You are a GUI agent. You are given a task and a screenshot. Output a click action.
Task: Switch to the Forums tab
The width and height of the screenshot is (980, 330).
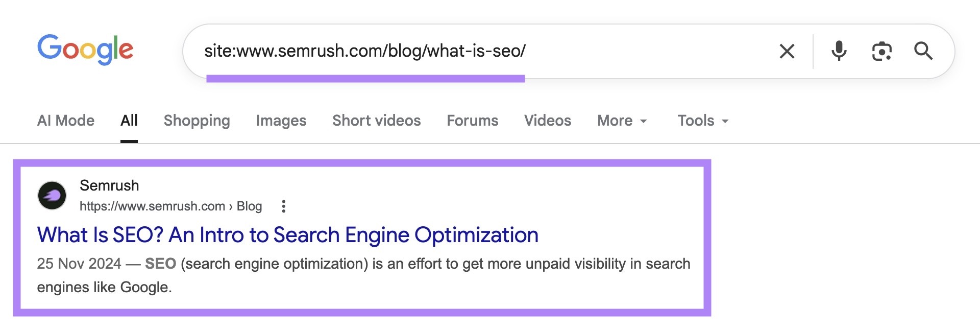[472, 121]
